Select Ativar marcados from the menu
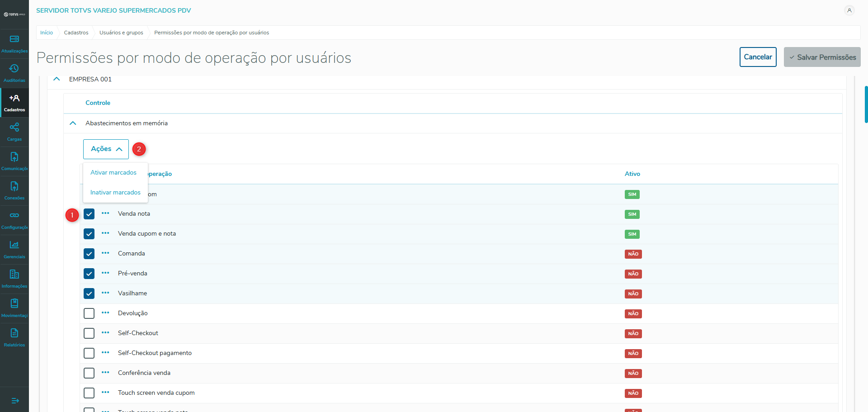Image resolution: width=868 pixels, height=412 pixels. [x=113, y=173]
